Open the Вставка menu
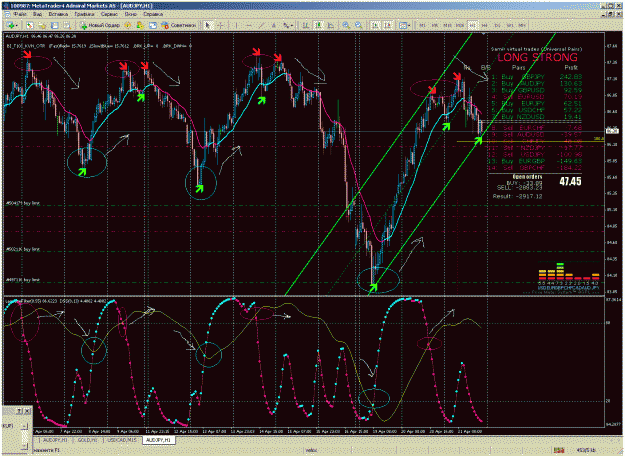This screenshot has height=456, width=625. [58, 14]
